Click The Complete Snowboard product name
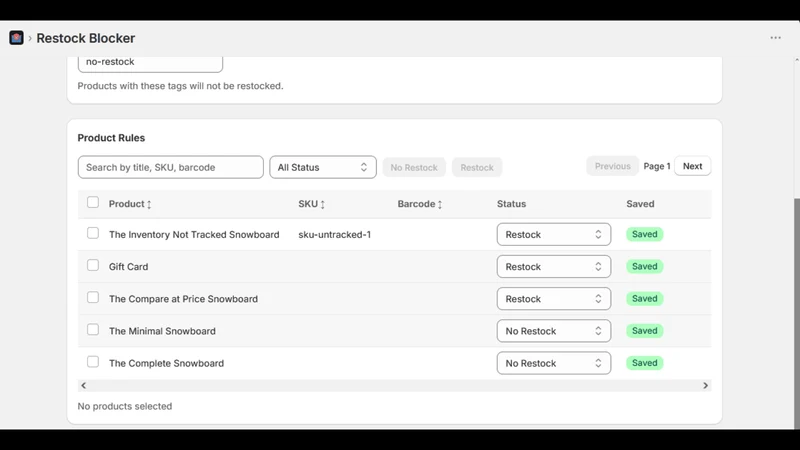This screenshot has width=800, height=450. tap(166, 363)
